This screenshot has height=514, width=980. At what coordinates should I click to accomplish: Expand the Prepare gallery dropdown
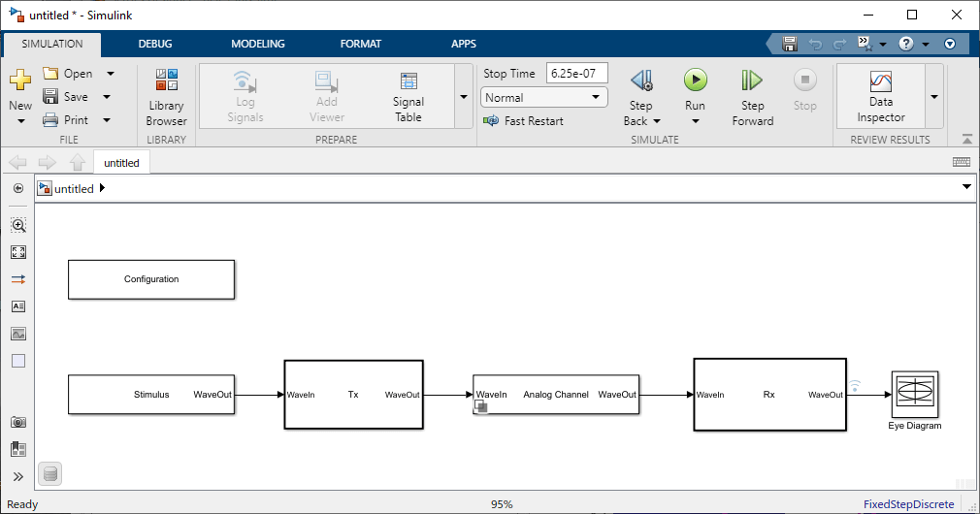pos(464,97)
